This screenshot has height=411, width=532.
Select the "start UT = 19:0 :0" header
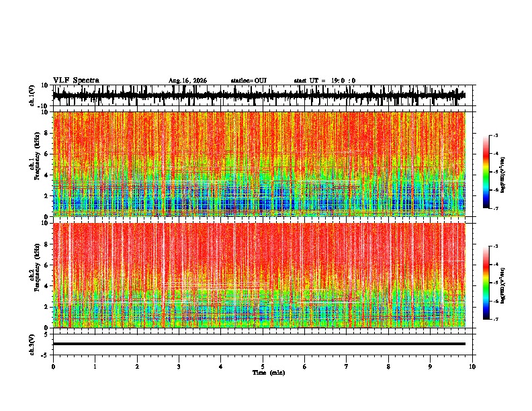(324, 81)
